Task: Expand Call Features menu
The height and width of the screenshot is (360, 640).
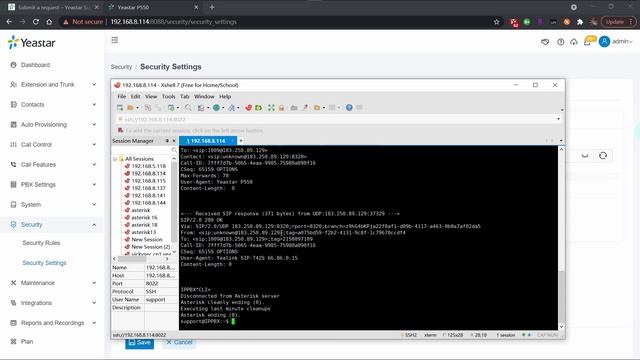Action: point(53,164)
